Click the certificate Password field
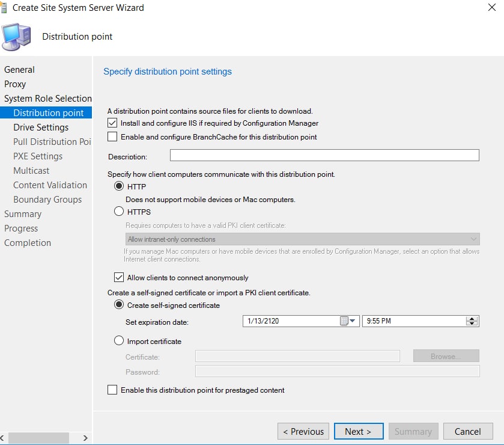Screen dimensions: 504x445 (338, 371)
